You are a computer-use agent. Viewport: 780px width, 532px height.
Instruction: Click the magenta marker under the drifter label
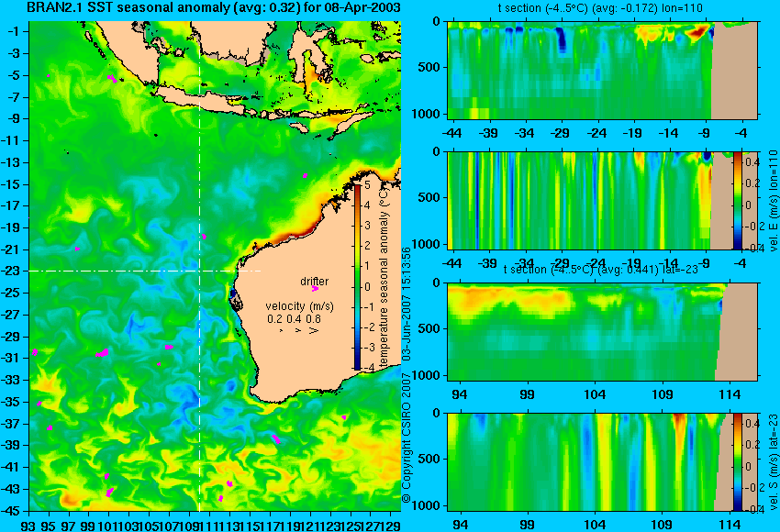[x=315, y=288]
